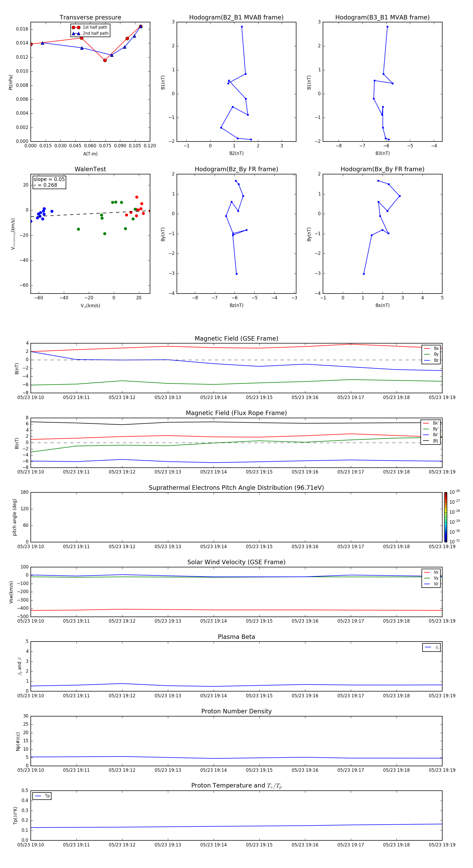Click the lowest red circle in Transverse pressure plot
The width and height of the screenshot is (473, 868).
(x=105, y=60)
